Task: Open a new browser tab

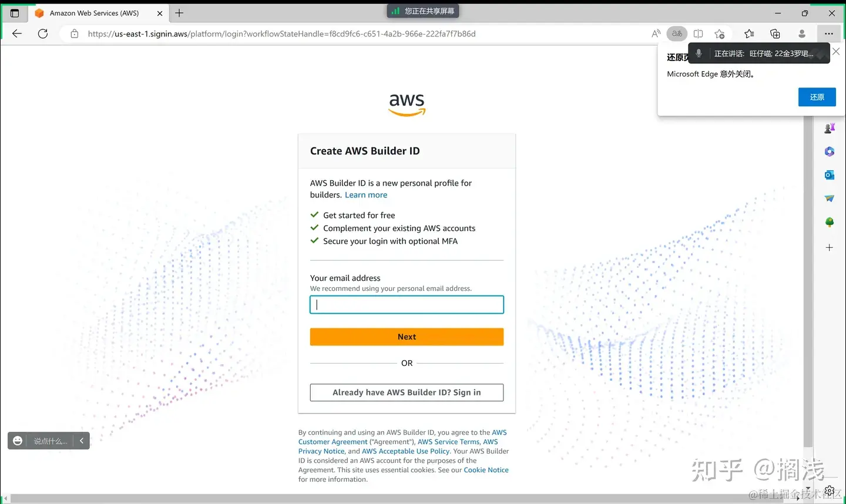Action: 179,13
